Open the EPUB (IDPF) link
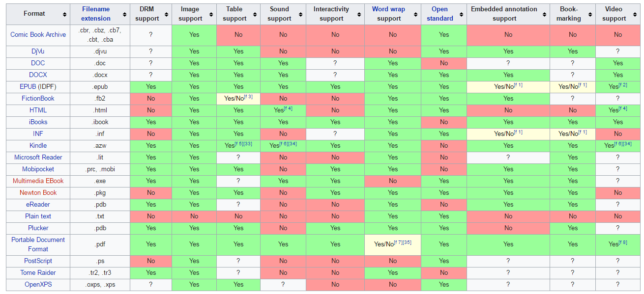Viewport: 644px width, 294px height. click(38, 87)
